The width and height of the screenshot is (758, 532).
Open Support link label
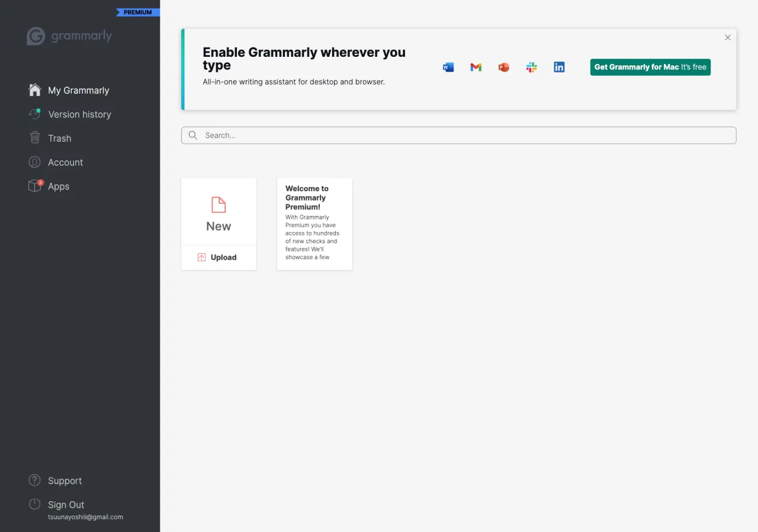[x=65, y=481]
